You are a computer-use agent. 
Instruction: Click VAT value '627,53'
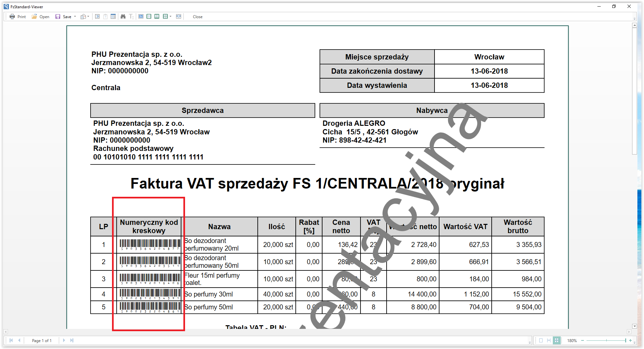(x=479, y=245)
